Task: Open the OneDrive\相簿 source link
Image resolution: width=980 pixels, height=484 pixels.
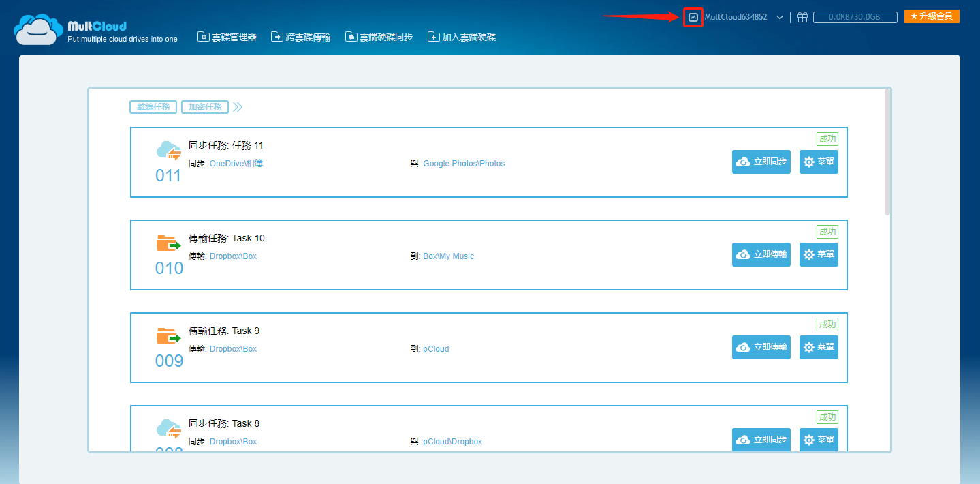Action: pyautogui.click(x=236, y=164)
